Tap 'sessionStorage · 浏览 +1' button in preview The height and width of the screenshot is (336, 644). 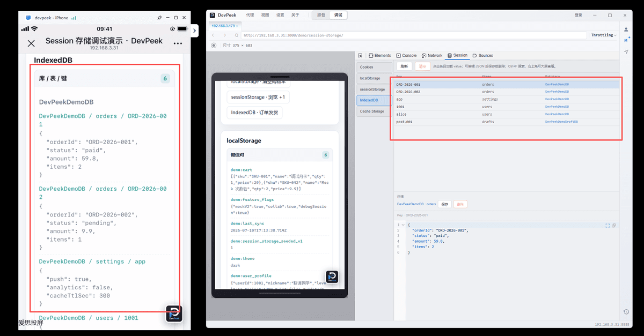259,97
